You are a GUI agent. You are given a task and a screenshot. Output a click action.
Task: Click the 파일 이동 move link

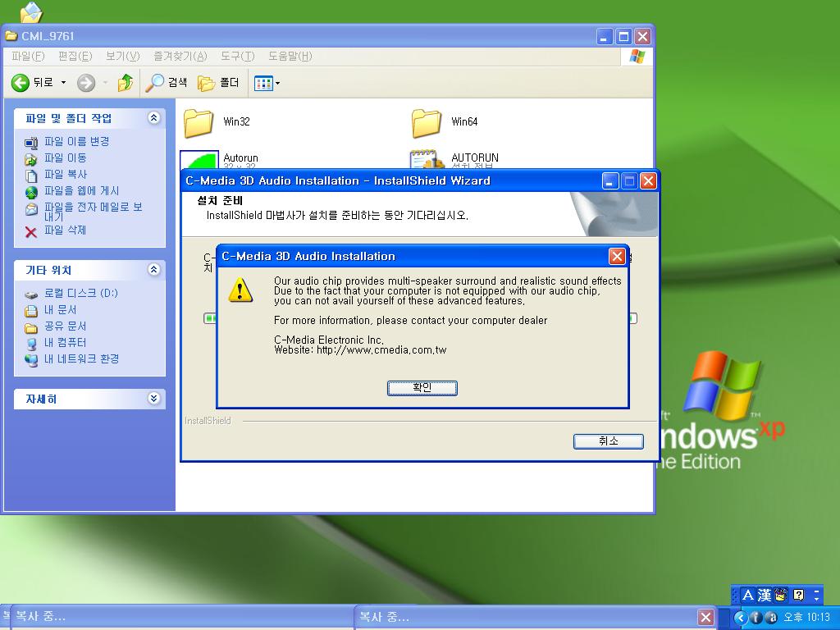pyautogui.click(x=65, y=158)
